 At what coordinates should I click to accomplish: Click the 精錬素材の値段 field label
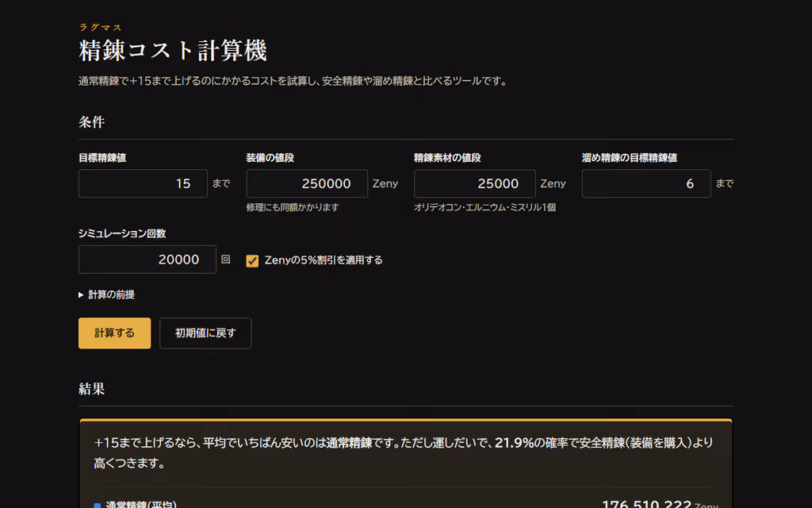point(447,158)
